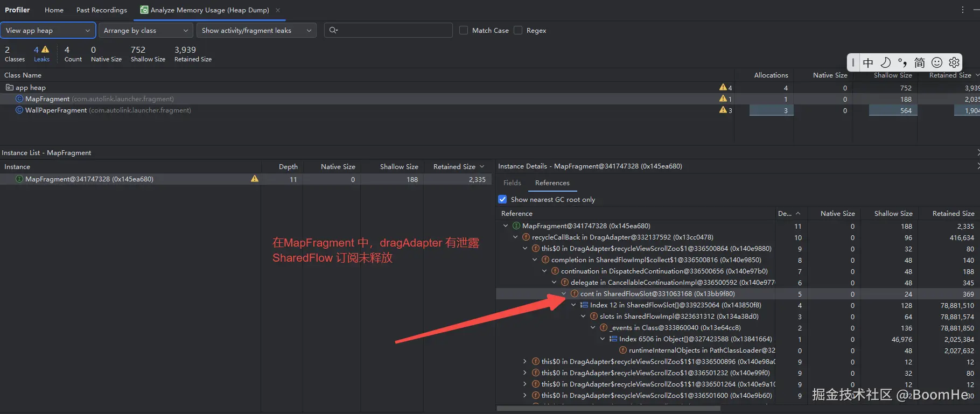Open IME settings gear

click(x=954, y=63)
